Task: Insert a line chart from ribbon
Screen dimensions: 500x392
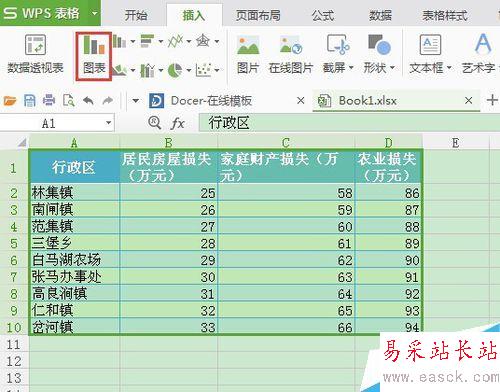Action: [x=175, y=41]
